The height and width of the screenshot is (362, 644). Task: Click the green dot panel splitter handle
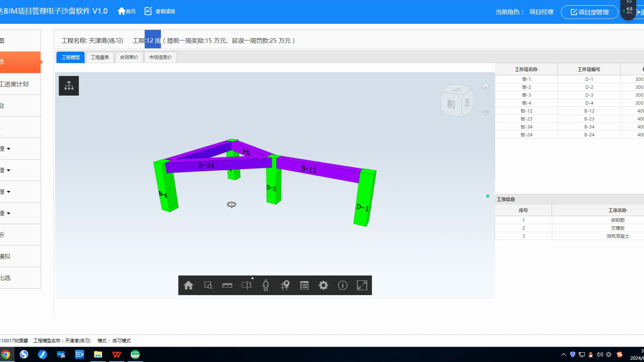point(487,196)
